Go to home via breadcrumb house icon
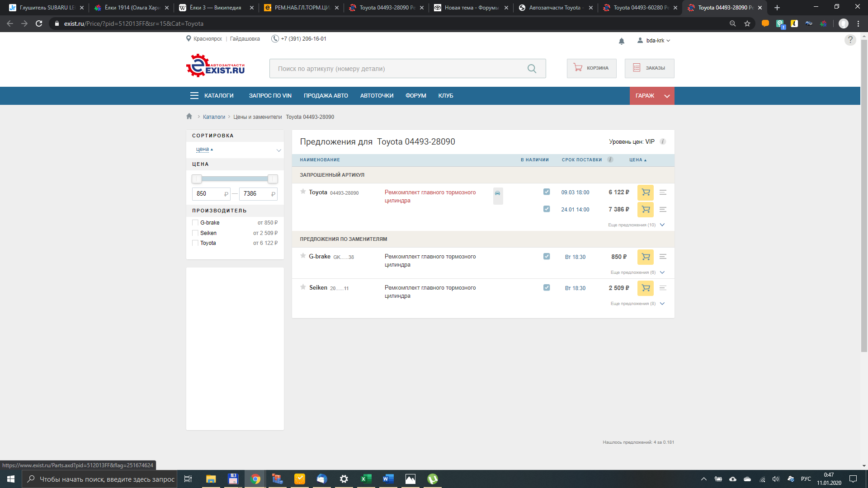Viewport: 868px width, 488px height. coord(189,117)
